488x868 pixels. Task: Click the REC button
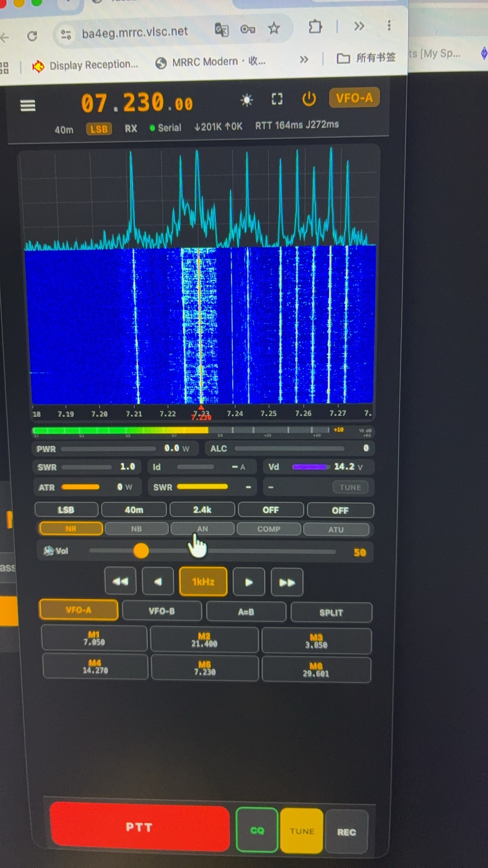[347, 832]
